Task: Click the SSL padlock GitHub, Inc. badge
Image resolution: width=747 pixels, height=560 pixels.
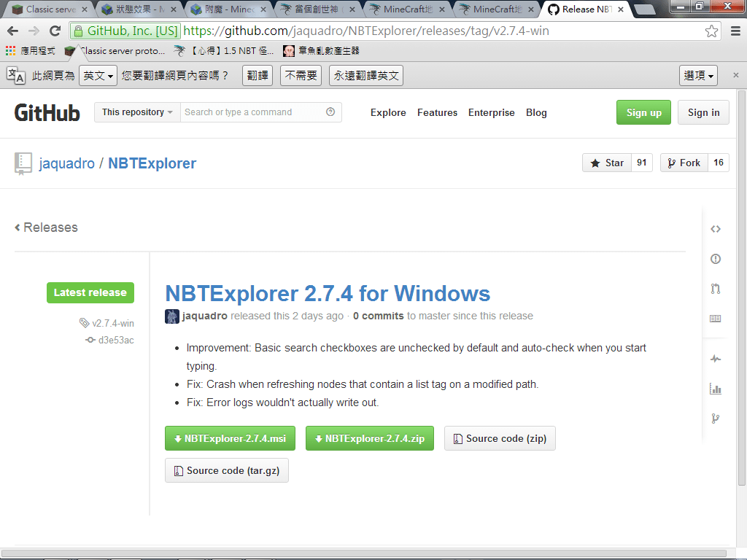Action: click(x=125, y=31)
